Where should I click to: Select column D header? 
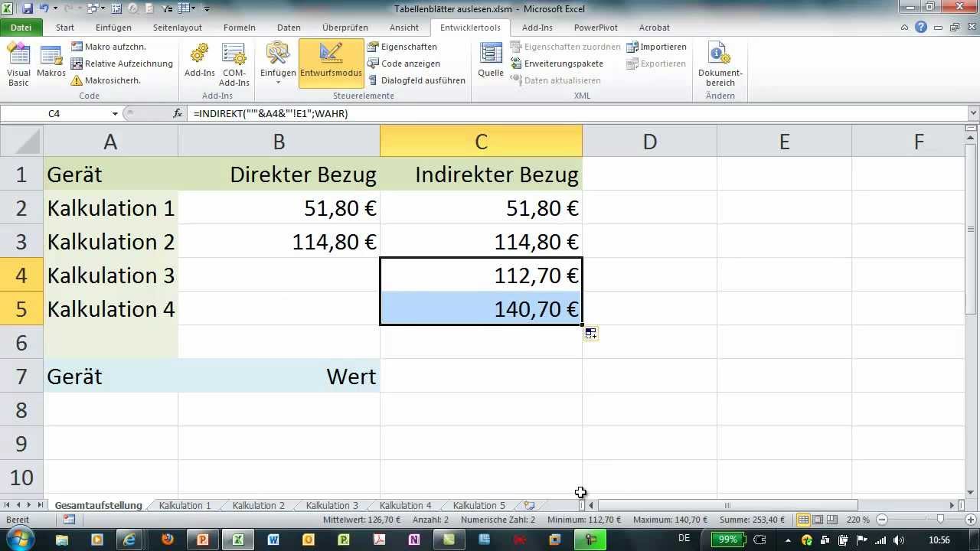(x=649, y=142)
